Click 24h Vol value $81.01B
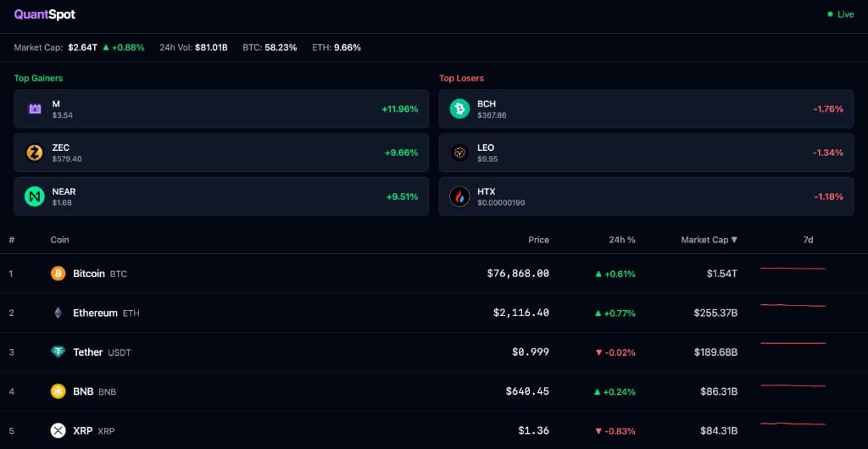This screenshot has width=868, height=449. (x=211, y=47)
